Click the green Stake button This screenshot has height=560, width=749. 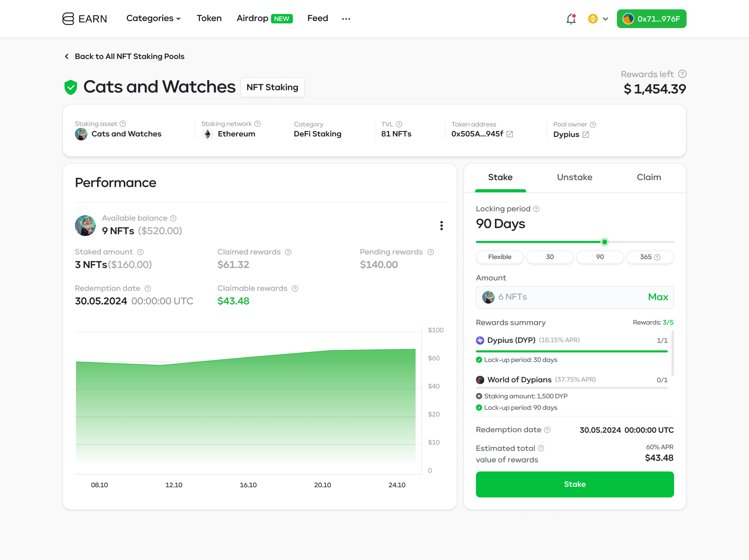[x=575, y=484]
